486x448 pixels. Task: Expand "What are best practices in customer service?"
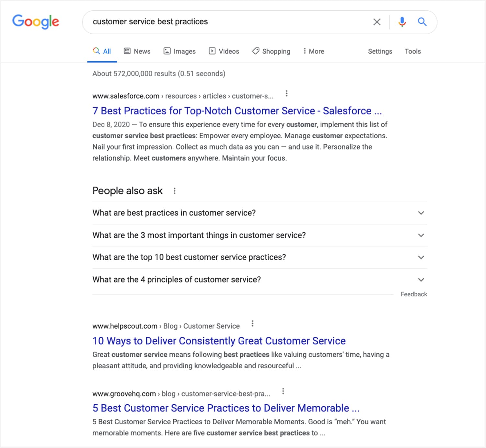click(x=421, y=213)
